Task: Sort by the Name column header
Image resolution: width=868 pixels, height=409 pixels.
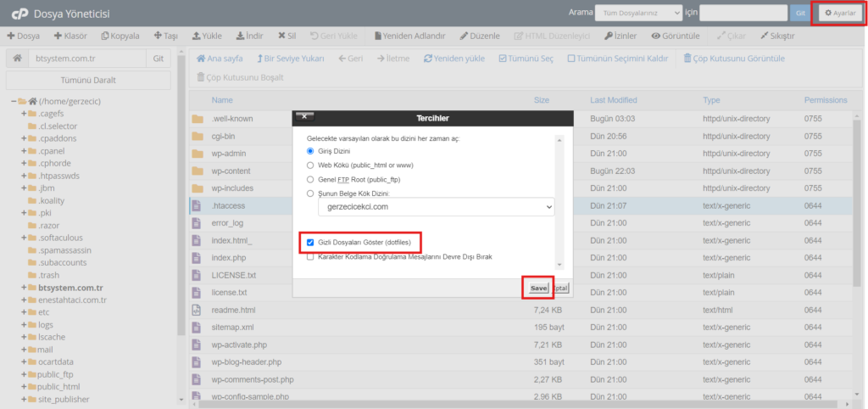Action: [222, 100]
